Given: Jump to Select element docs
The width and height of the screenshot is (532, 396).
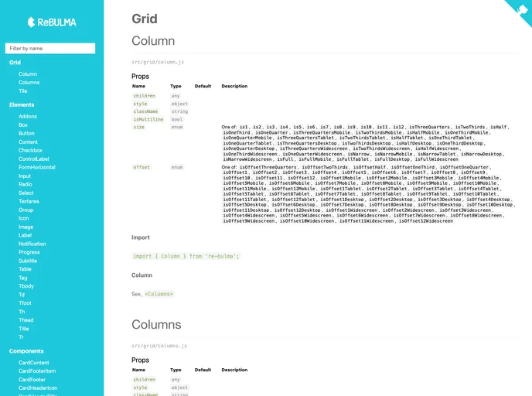Looking at the screenshot, I should pos(26,193).
